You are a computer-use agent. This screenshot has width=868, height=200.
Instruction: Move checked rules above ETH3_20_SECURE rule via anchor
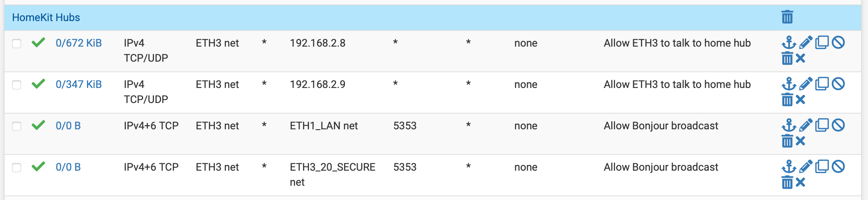[789, 167]
